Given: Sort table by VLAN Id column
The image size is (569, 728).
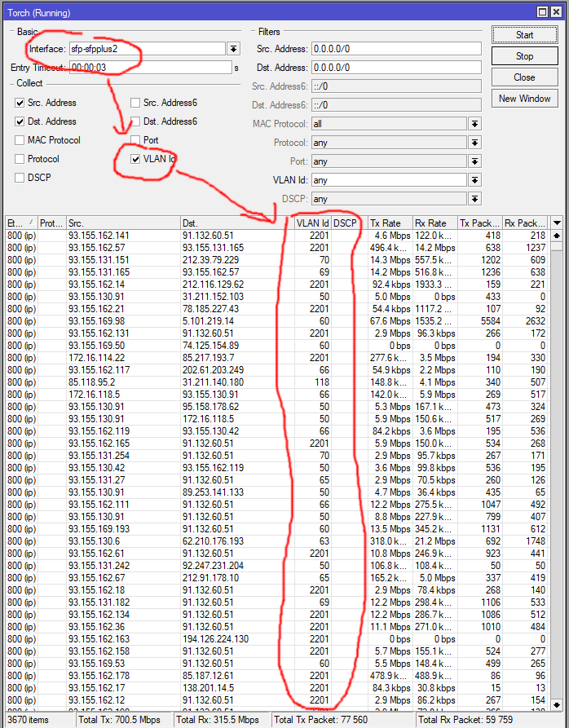Looking at the screenshot, I should (x=312, y=223).
